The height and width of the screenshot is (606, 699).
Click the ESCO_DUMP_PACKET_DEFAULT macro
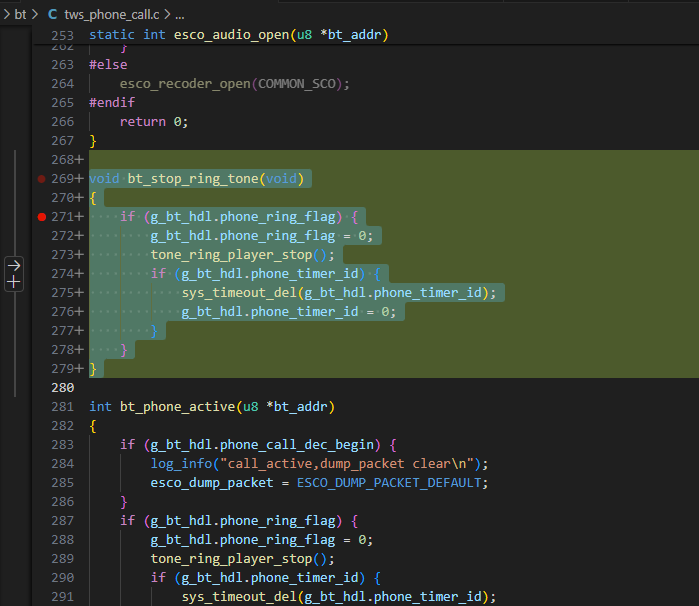pos(389,483)
